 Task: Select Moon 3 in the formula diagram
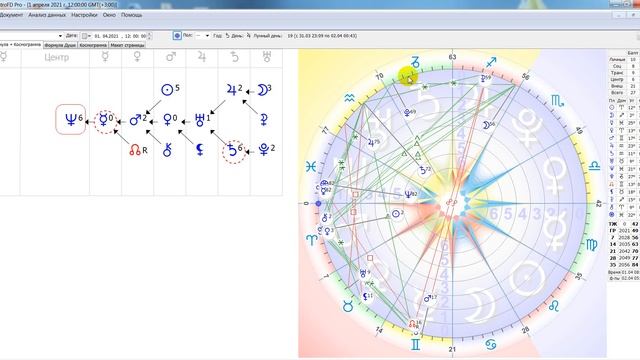tap(265, 89)
